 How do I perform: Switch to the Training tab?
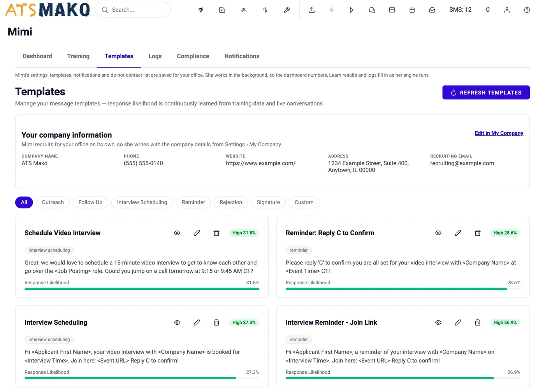point(78,56)
